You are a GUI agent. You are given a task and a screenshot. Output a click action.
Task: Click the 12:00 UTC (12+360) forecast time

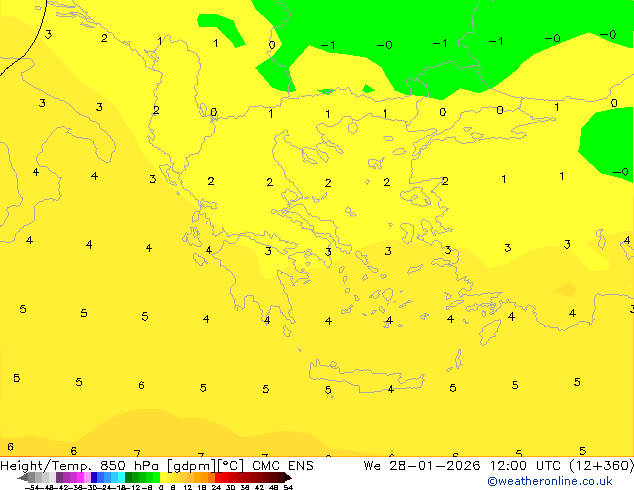pyautogui.click(x=562, y=466)
